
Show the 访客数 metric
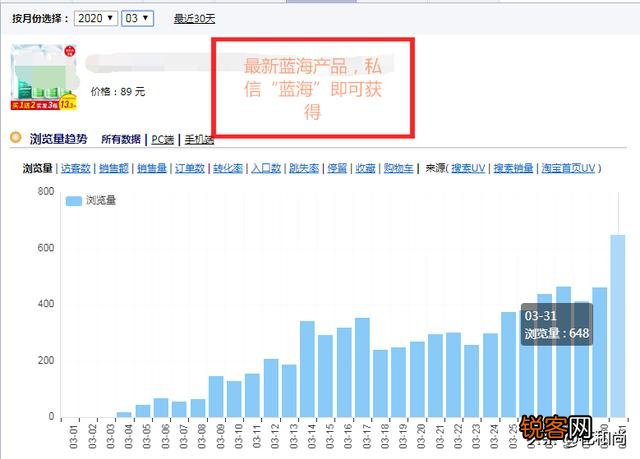(x=76, y=168)
